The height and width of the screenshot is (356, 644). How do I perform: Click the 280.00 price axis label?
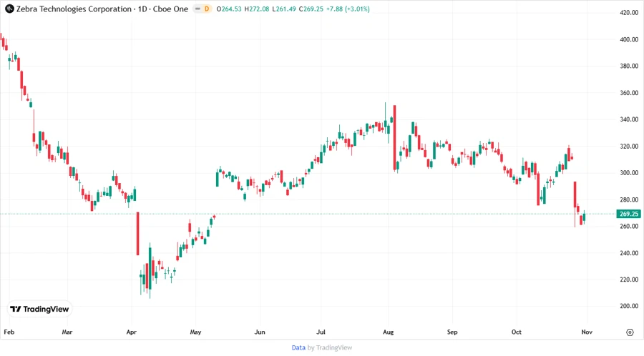(629, 199)
